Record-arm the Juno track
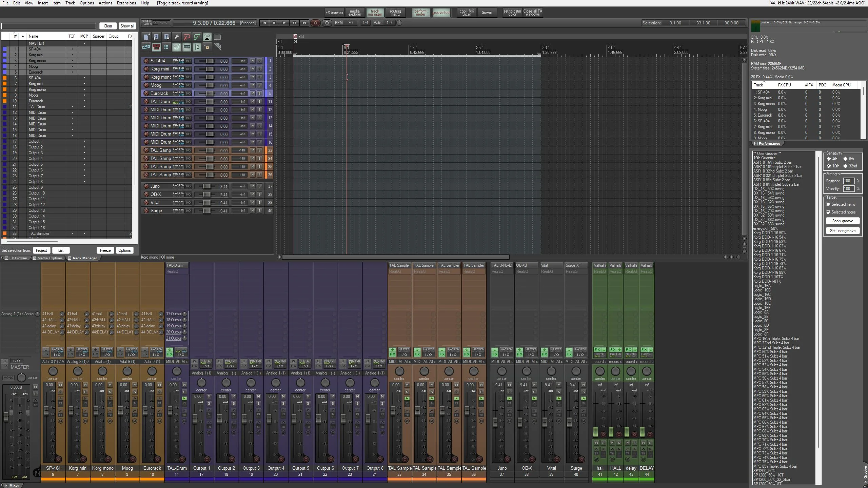The image size is (868, 488). pyautogui.click(x=146, y=186)
